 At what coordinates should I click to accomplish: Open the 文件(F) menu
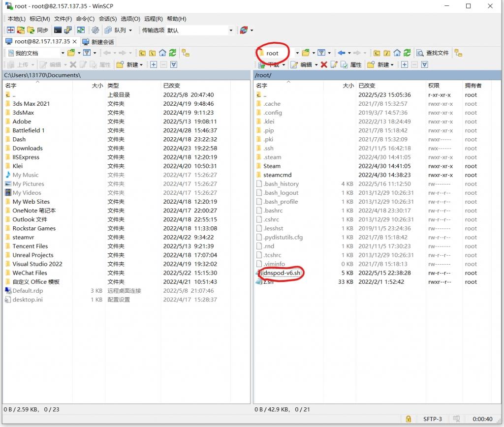point(63,19)
